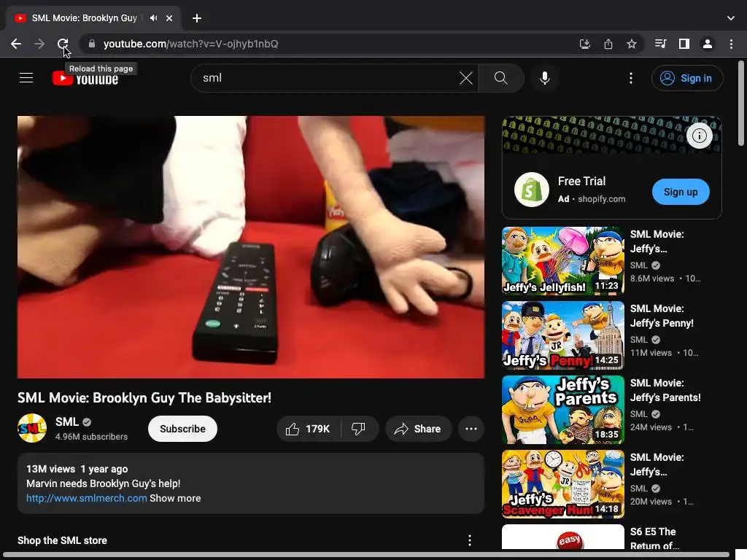
Task: Click the video title text
Action: point(144,397)
